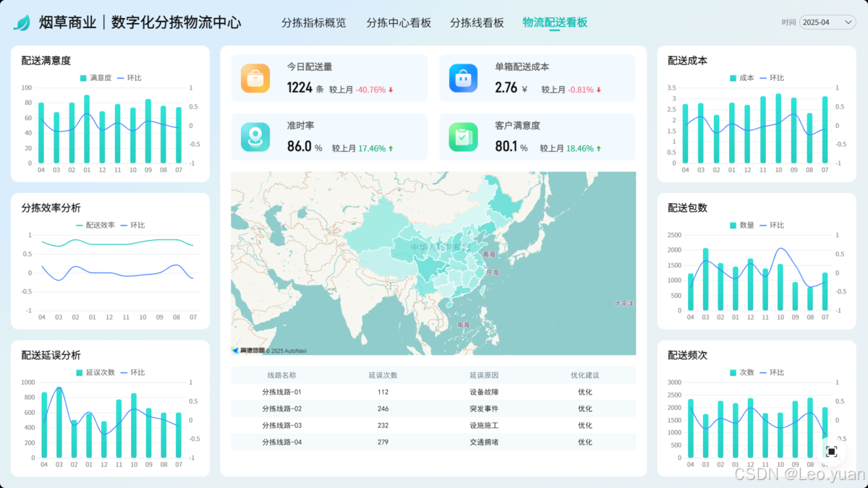The image size is (868, 488).
Task: Open the 2025-04 time dropdown
Action: point(827,22)
